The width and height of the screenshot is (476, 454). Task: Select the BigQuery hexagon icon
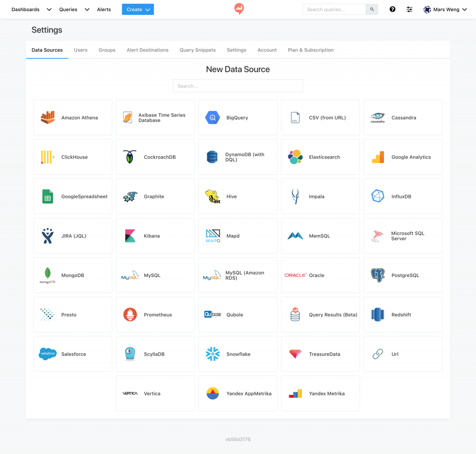[212, 118]
